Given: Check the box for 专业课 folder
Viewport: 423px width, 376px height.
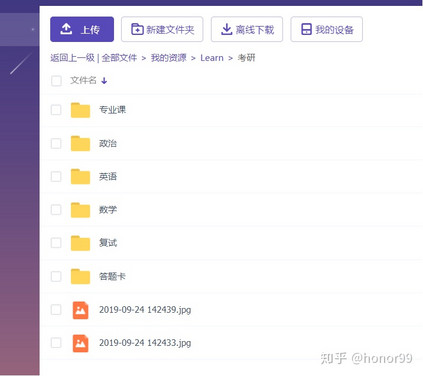Looking at the screenshot, I should pos(56,110).
